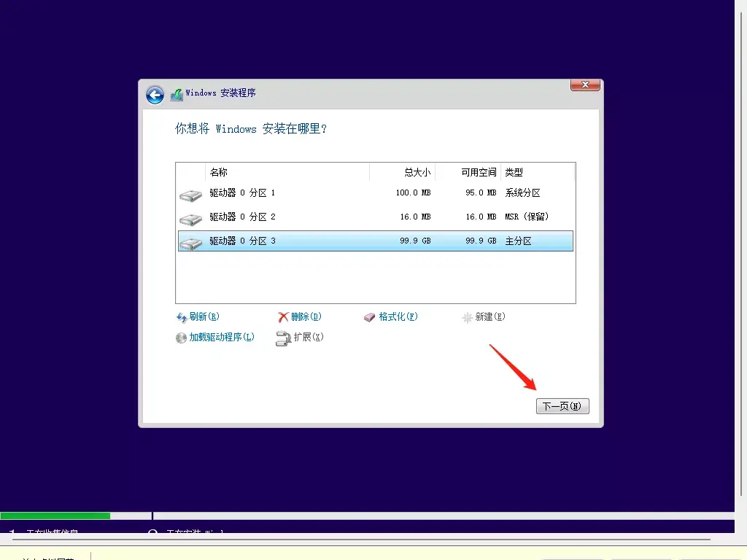
Task: Click the 下一页(N) next button
Action: [562, 406]
